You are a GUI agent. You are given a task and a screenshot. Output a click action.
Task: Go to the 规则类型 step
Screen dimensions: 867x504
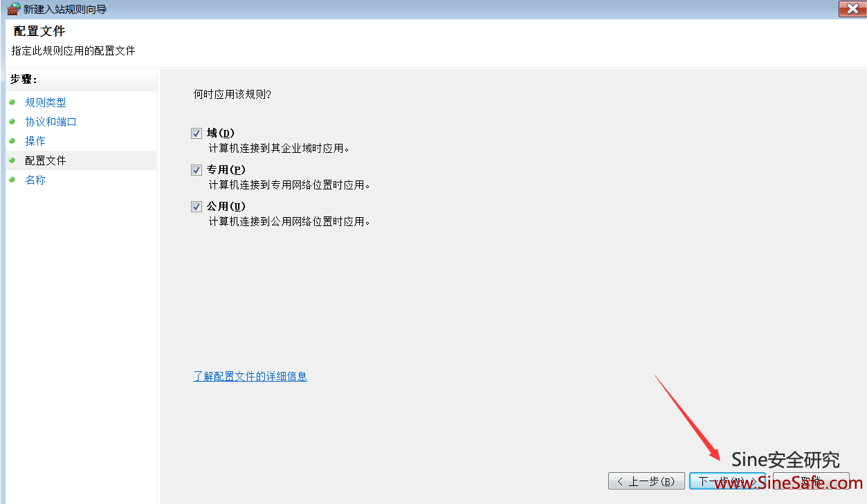[46, 102]
